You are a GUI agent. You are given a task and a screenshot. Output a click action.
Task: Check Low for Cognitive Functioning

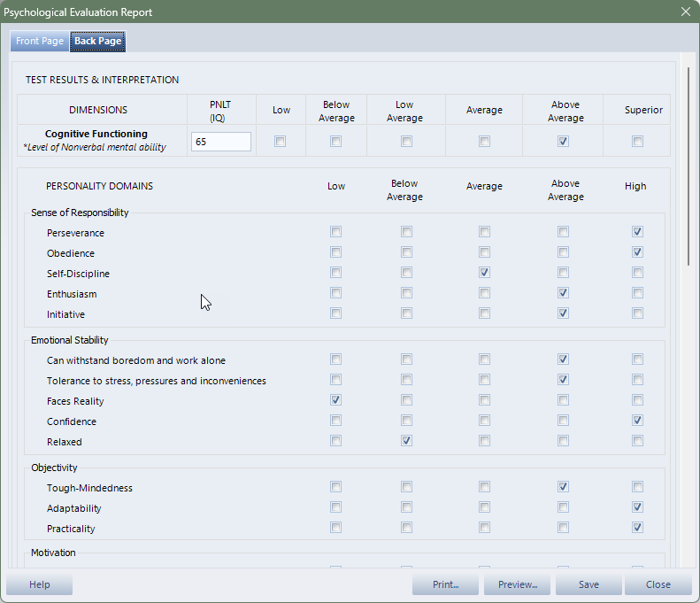pos(281,142)
